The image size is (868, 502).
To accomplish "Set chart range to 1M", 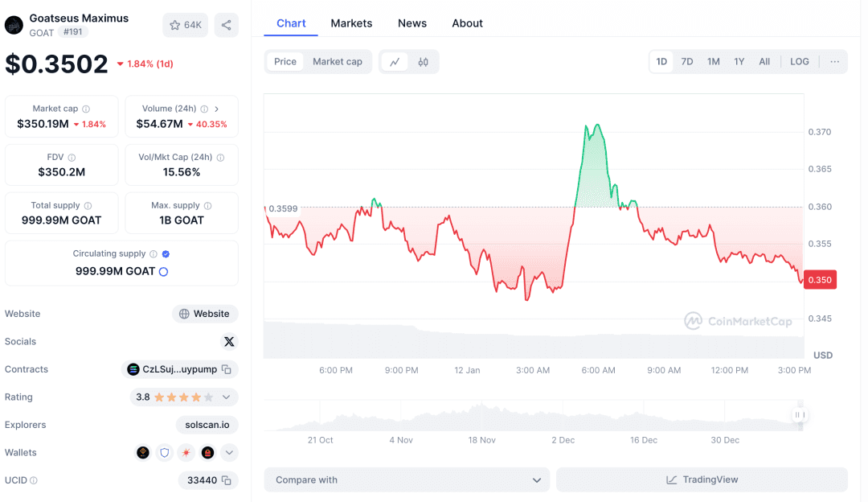I will (x=714, y=61).
